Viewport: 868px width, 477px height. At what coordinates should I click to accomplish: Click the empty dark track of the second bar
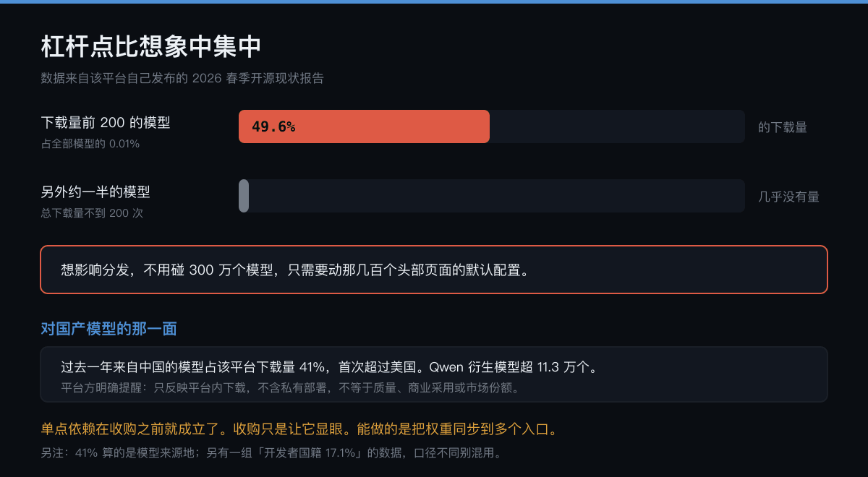tap(497, 196)
